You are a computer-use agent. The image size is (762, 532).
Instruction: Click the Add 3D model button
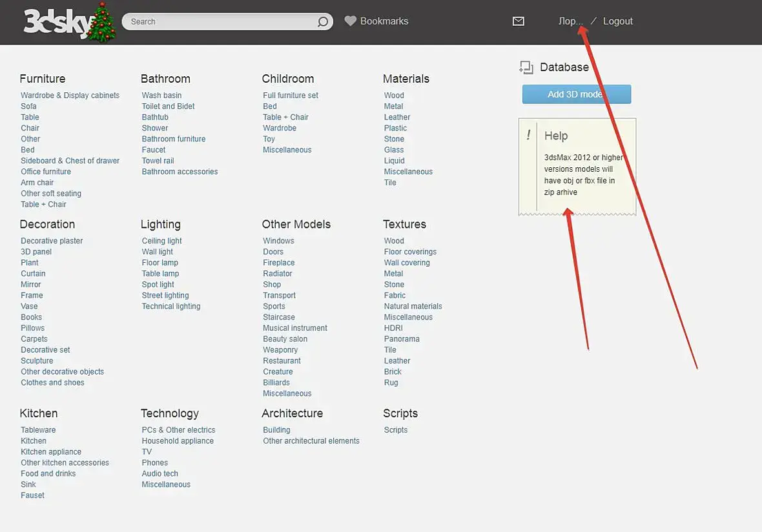point(577,94)
